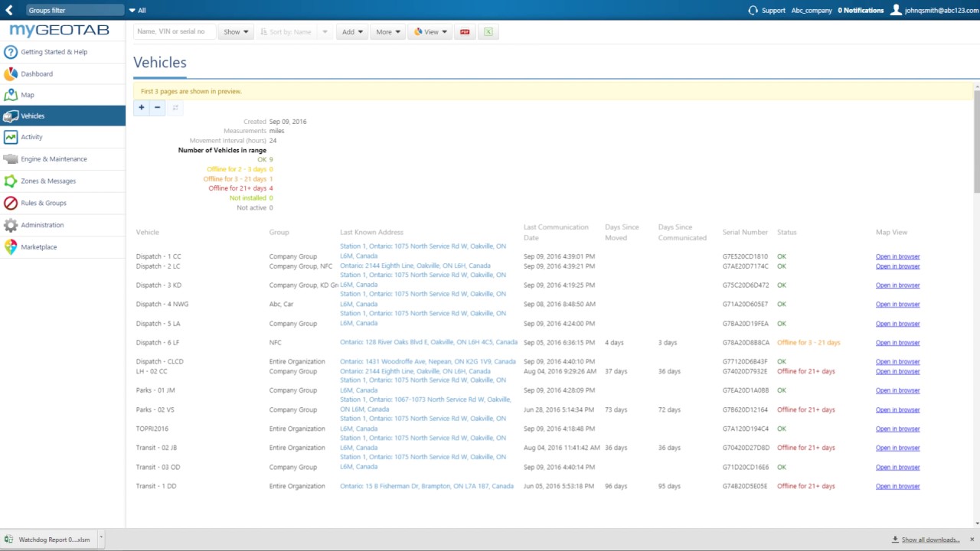The image size is (980, 551).
Task: Navigate to Rules & Groups
Action: tap(44, 203)
